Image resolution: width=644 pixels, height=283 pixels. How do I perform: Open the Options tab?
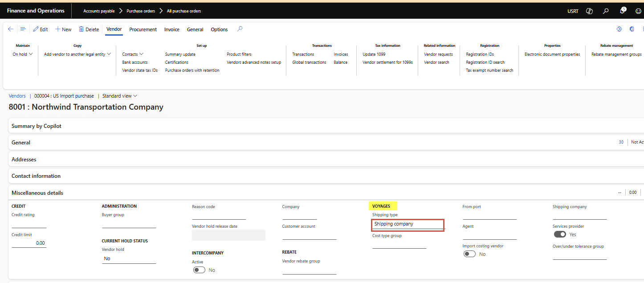point(219,29)
